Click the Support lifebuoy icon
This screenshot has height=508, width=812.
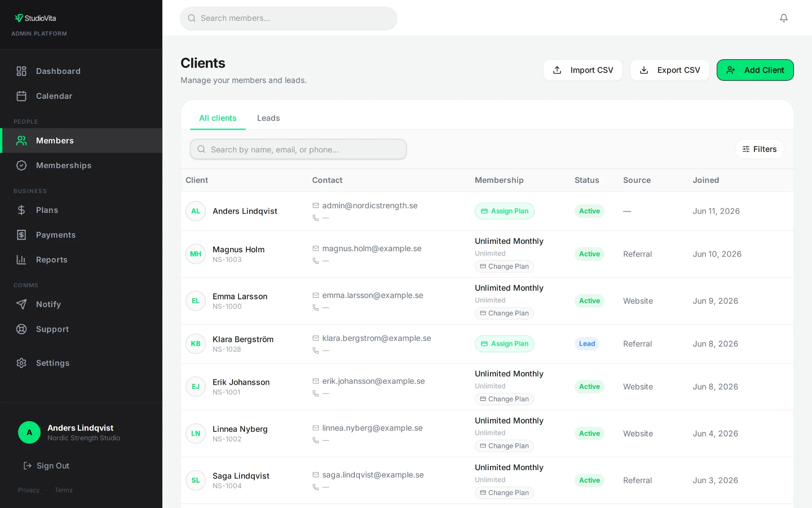pyautogui.click(x=21, y=329)
